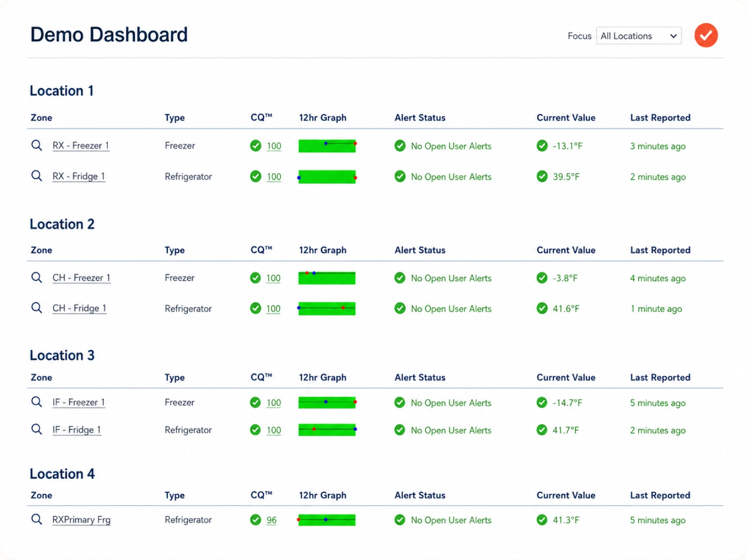Click check icon next to -3.8°F value
The image size is (747, 560).
coord(542,278)
